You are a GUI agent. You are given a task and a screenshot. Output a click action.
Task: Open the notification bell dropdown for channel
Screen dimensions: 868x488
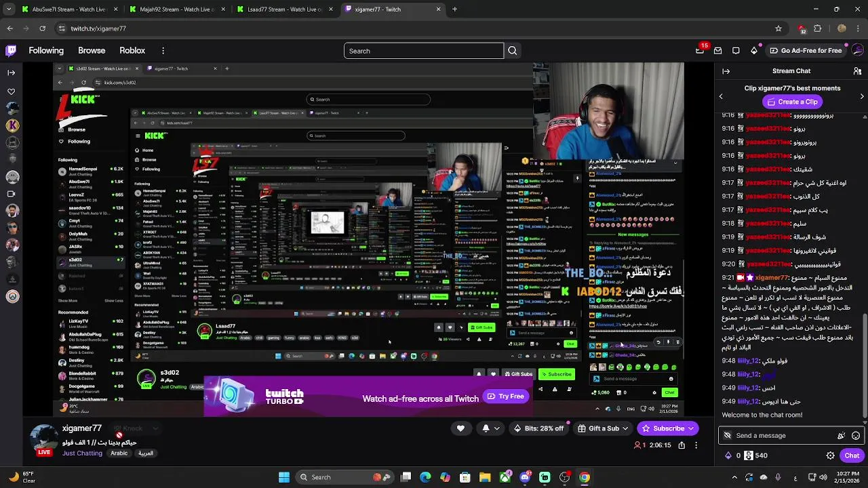[x=490, y=428]
